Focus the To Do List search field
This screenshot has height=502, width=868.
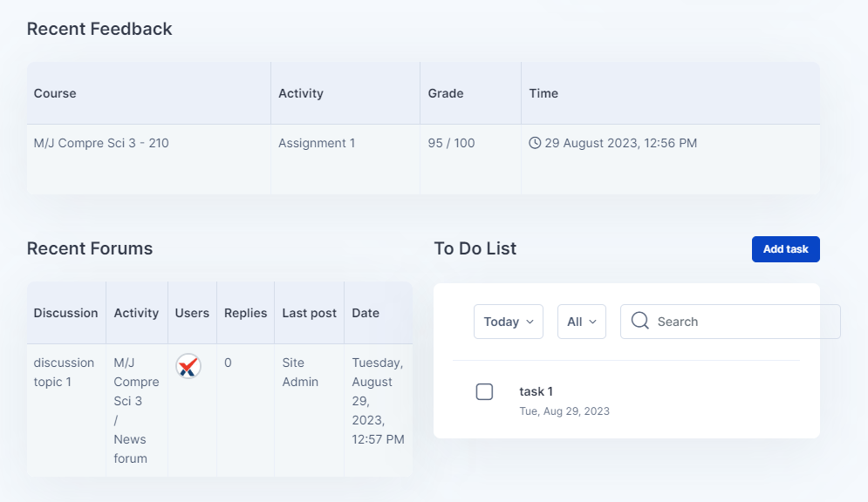click(742, 322)
